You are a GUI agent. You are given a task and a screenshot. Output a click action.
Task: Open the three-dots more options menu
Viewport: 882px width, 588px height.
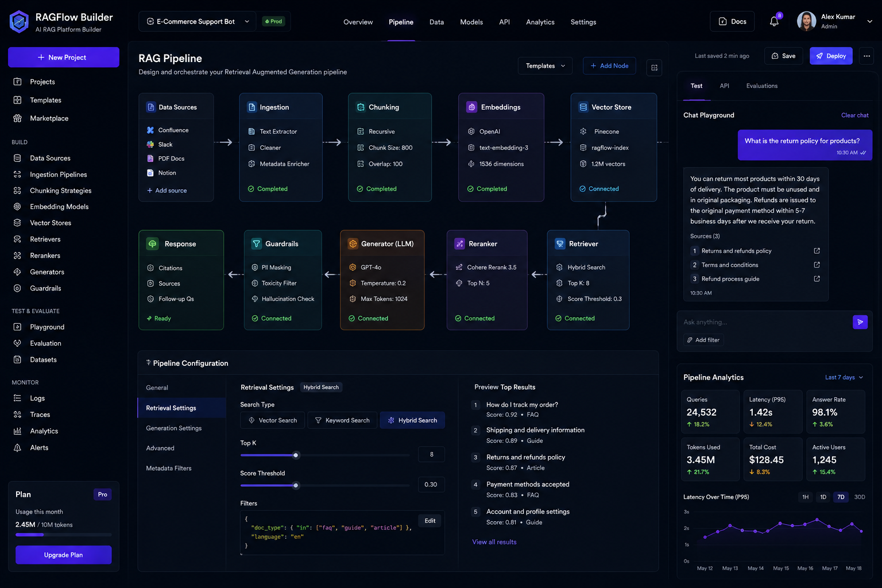coord(866,56)
